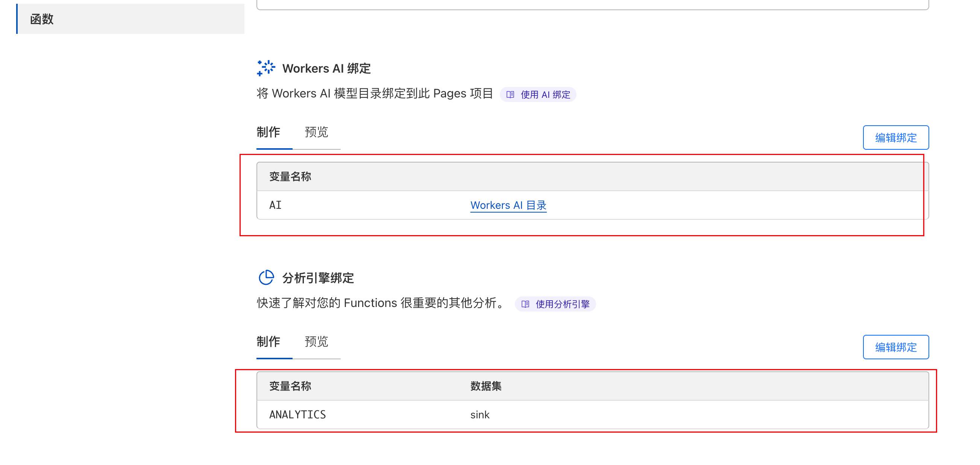Click the 数据集 column header
This screenshot has width=980, height=465.
486,386
